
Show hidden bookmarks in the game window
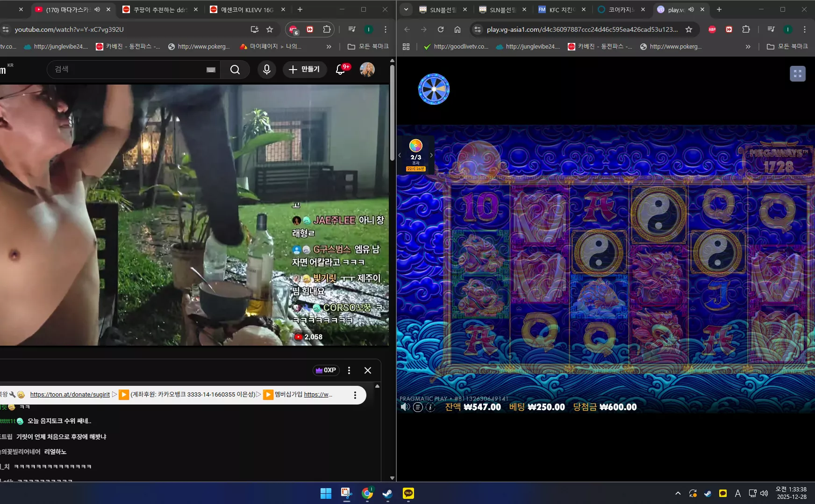coord(748,47)
